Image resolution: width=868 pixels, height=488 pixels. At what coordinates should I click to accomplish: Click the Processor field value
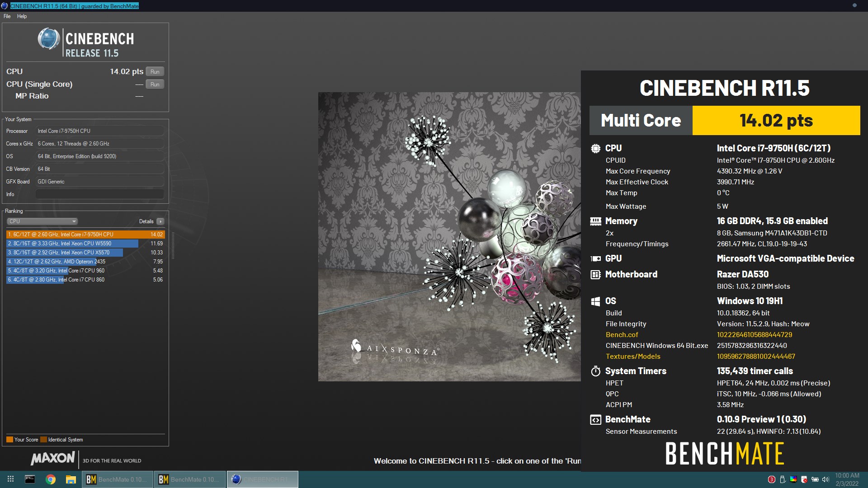point(99,131)
